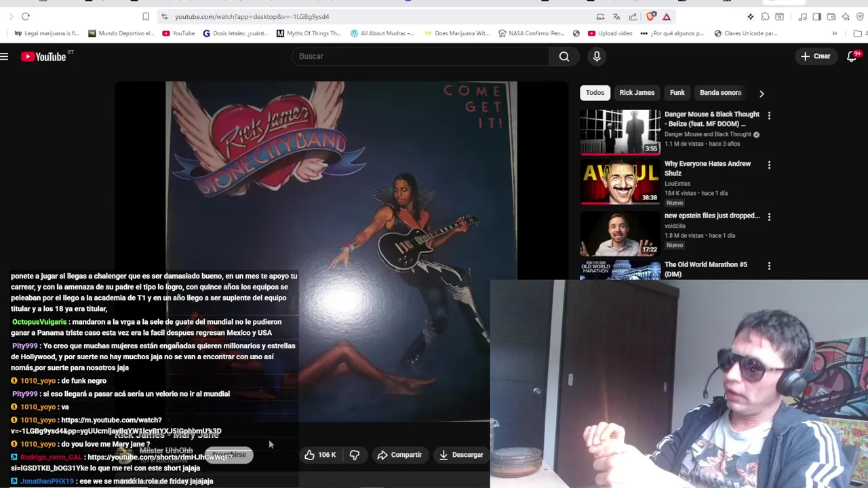Click the Danger Mouse and Black Thought channel name

pos(707,134)
